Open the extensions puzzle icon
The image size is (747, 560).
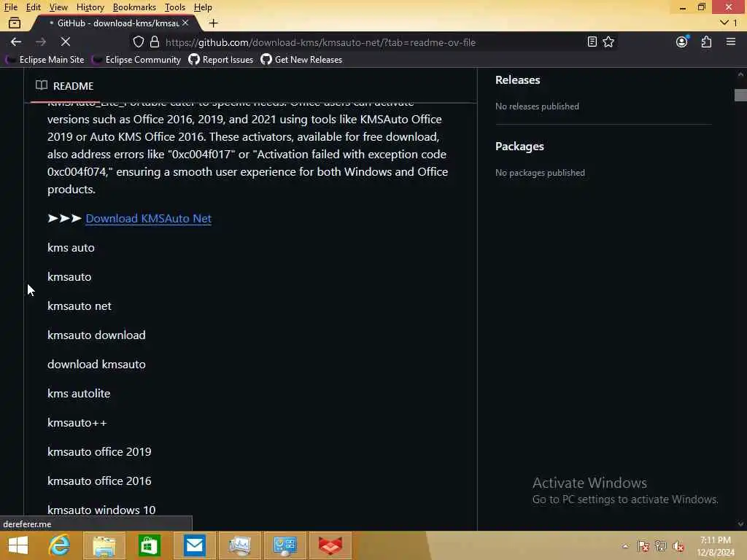click(x=706, y=42)
